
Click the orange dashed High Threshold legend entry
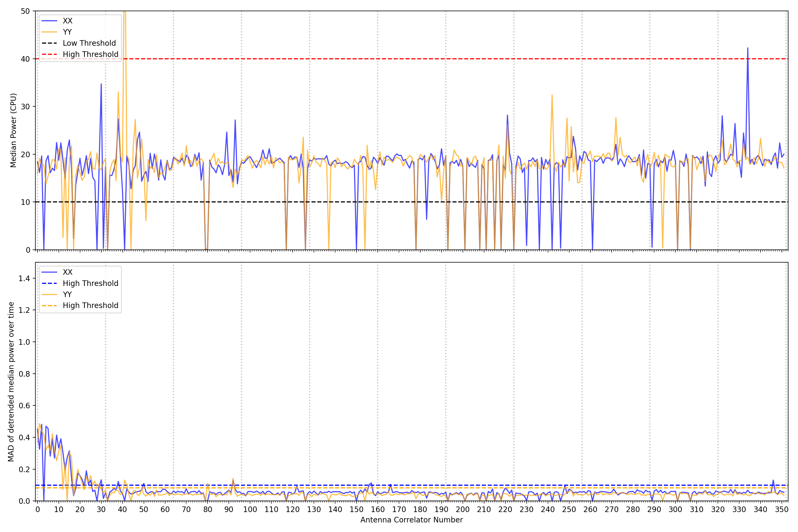point(90,305)
